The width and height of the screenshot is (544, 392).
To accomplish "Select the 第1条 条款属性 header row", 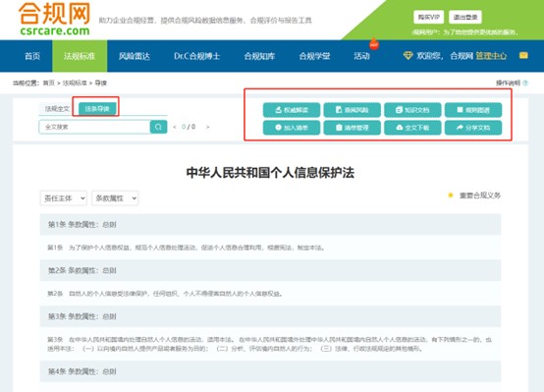I will pyautogui.click(x=270, y=224).
